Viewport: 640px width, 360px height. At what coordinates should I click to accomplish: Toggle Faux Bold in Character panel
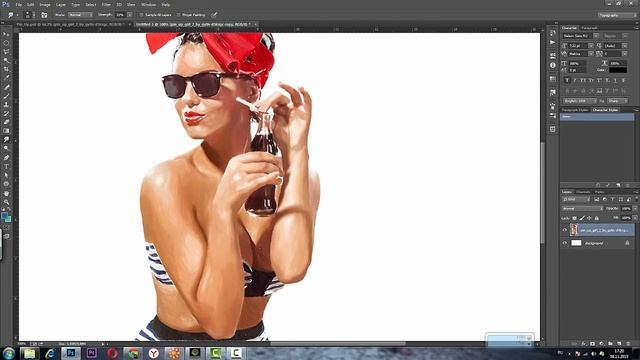point(567,80)
